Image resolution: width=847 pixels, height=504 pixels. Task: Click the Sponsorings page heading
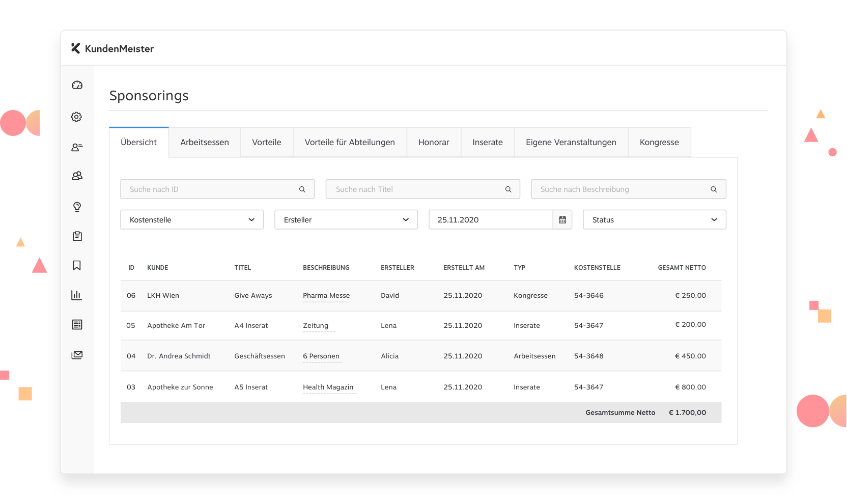coord(149,96)
